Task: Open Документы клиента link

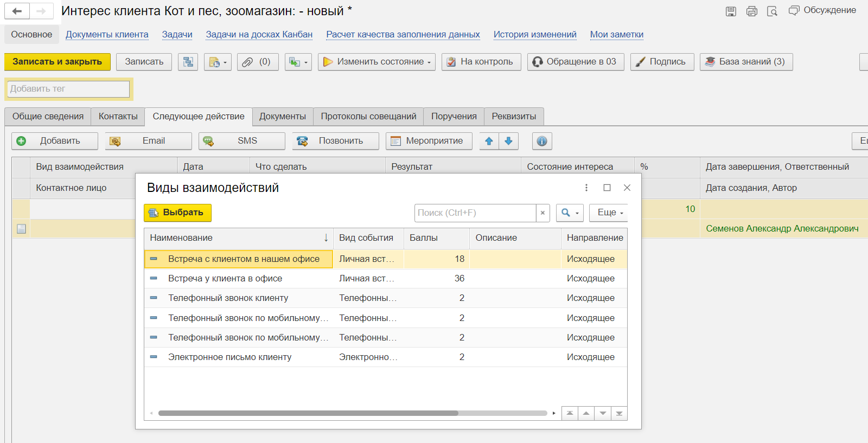Action: [107, 35]
